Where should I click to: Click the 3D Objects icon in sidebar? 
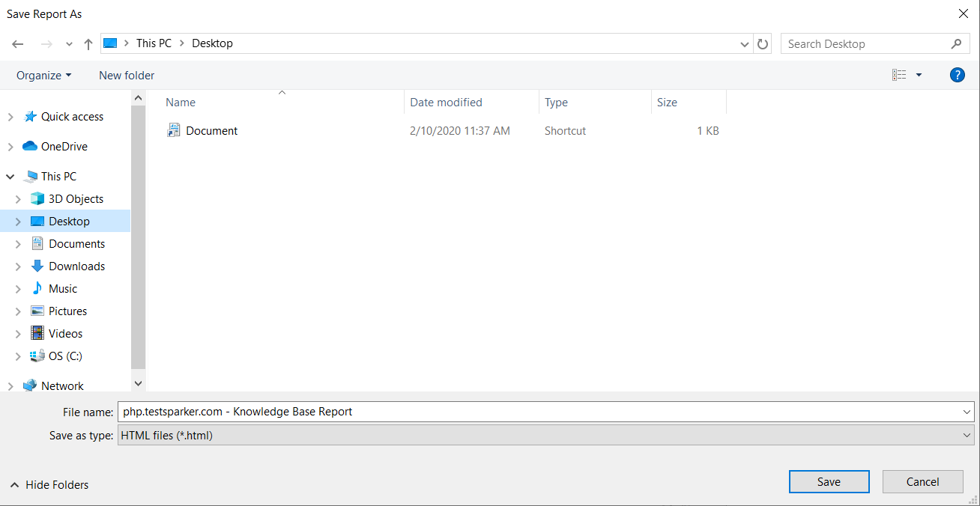[39, 198]
